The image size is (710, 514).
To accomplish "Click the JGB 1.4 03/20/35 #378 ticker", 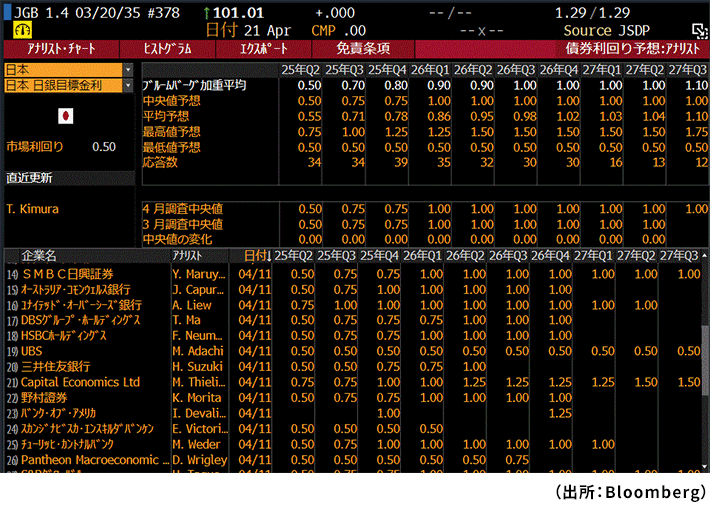I will [x=97, y=13].
